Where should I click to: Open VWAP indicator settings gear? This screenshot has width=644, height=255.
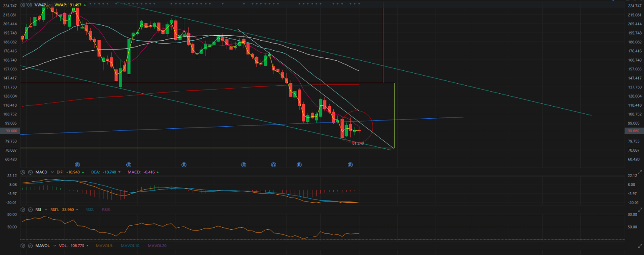point(23,5)
